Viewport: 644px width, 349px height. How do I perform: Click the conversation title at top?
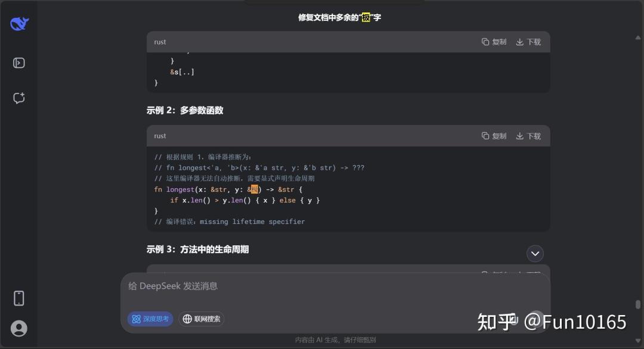point(340,18)
